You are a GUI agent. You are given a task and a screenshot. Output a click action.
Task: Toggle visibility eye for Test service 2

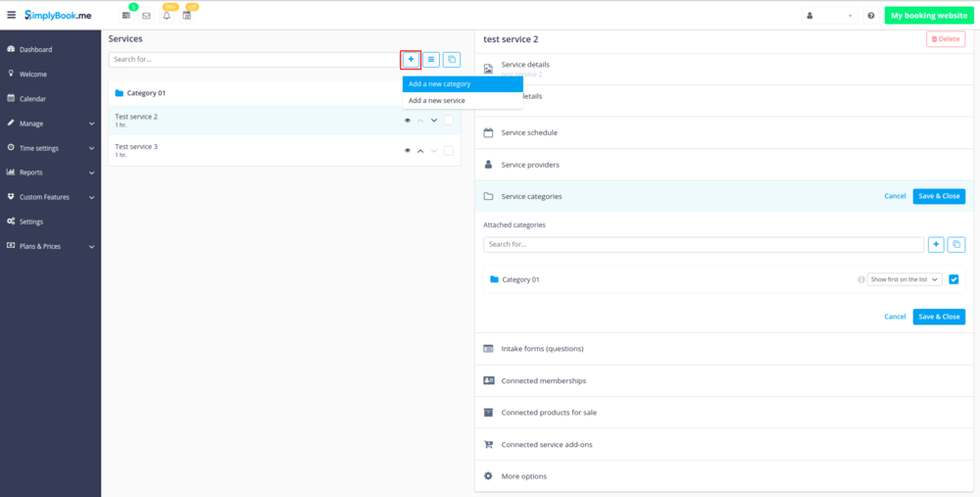click(x=407, y=121)
